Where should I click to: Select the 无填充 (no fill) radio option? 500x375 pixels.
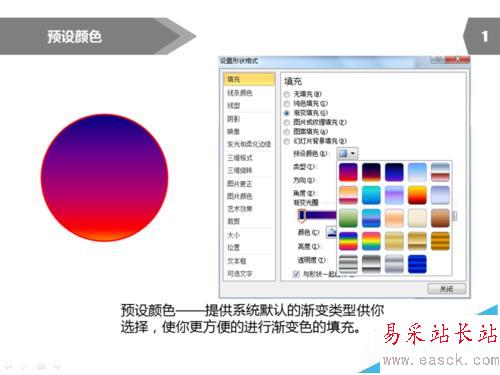286,94
